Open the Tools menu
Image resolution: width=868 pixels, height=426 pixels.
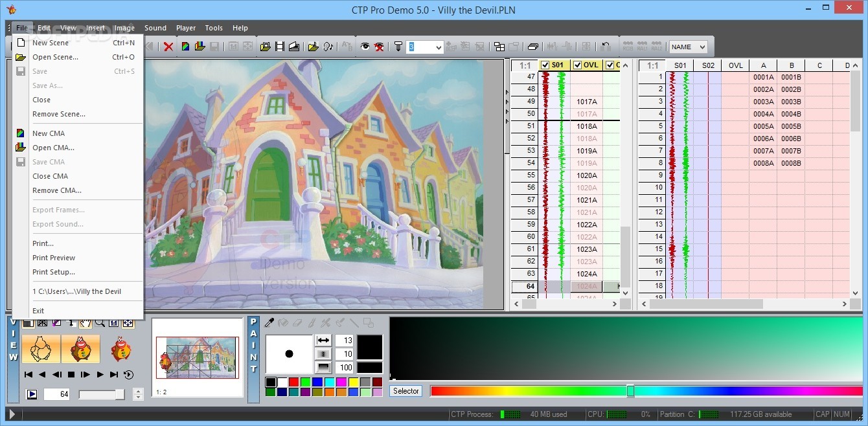214,28
